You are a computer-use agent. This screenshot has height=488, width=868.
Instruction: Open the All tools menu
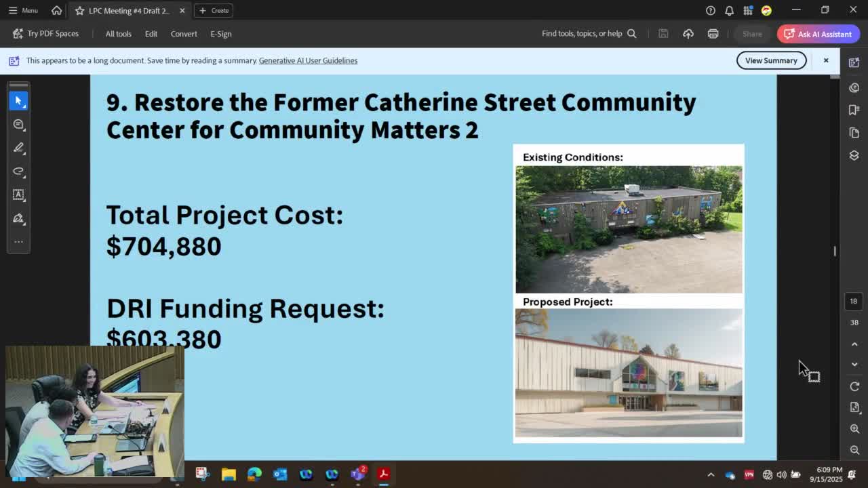click(x=118, y=34)
